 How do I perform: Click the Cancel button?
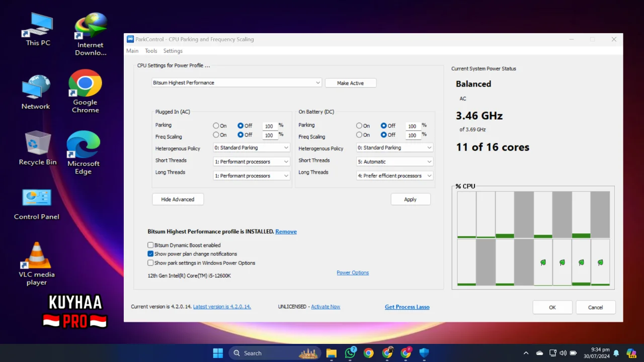pos(595,307)
